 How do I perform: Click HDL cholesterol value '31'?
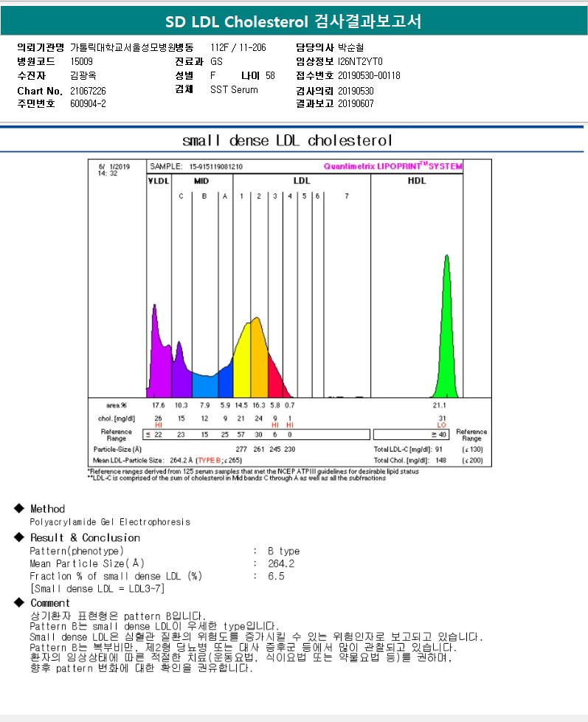pos(442,419)
